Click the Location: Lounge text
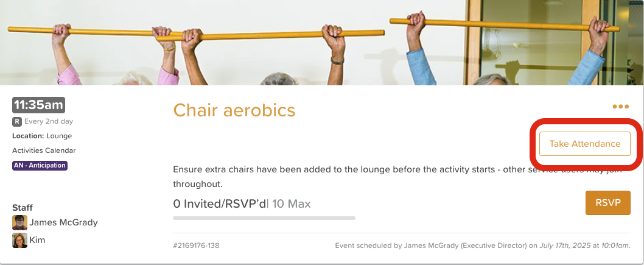This screenshot has height=265, width=644. point(42,136)
